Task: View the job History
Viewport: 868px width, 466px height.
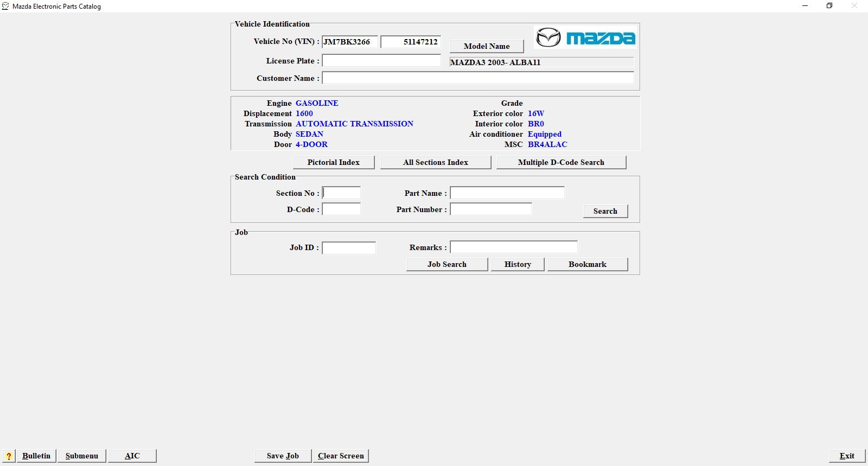Action: coord(518,264)
